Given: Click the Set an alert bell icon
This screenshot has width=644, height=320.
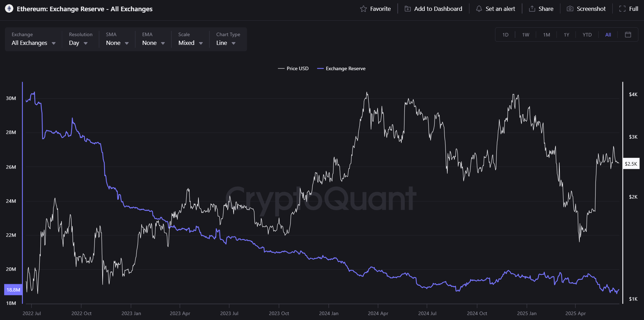Looking at the screenshot, I should pos(479,9).
